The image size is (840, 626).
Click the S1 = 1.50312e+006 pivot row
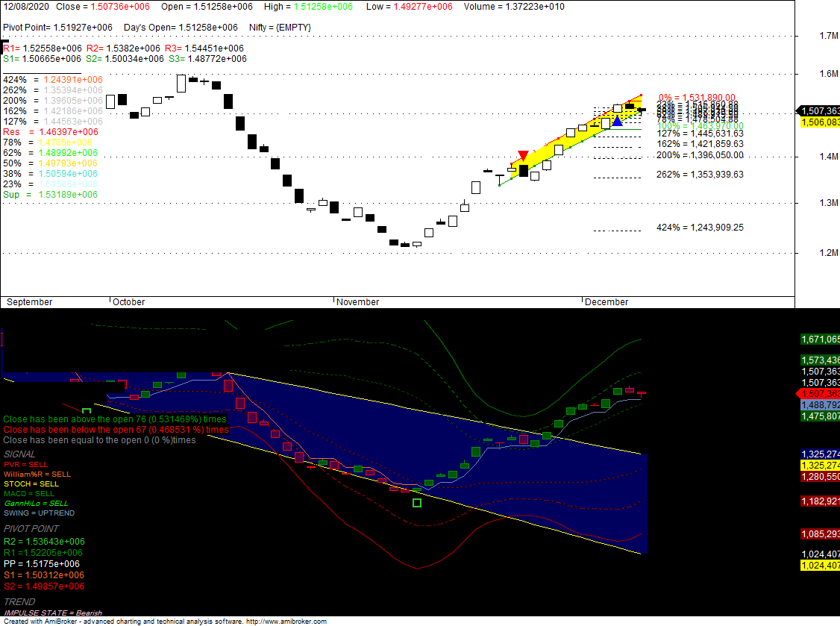pyautogui.click(x=43, y=575)
